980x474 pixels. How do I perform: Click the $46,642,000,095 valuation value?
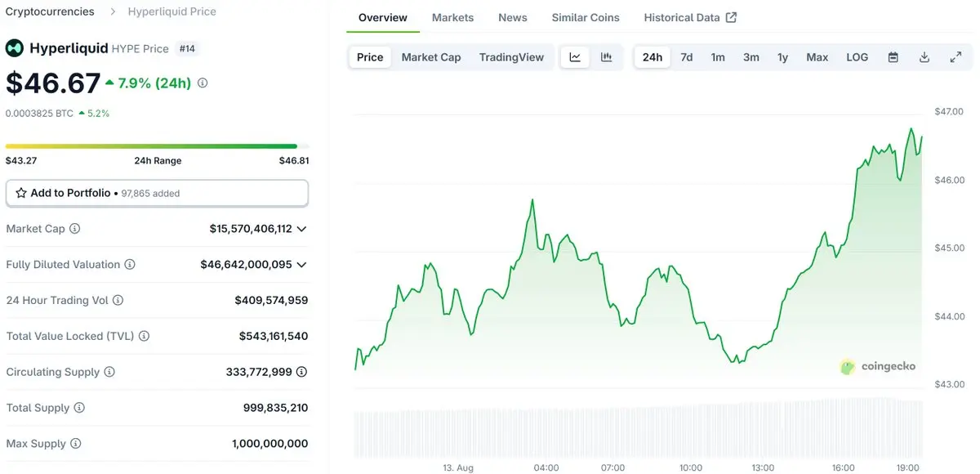point(246,265)
